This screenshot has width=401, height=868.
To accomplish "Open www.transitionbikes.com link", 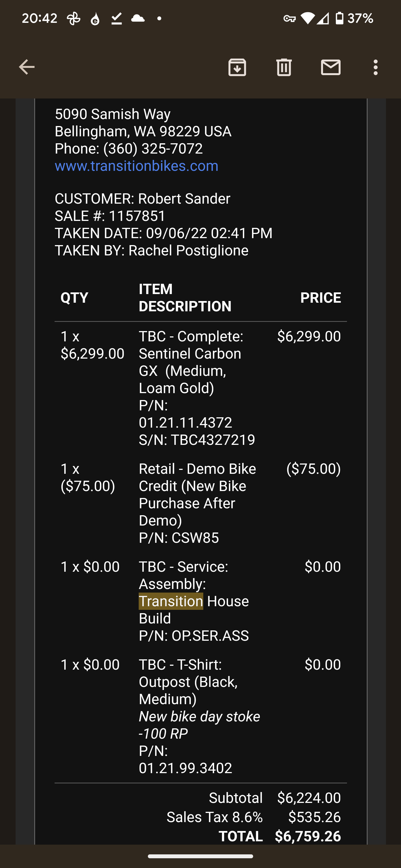I will click(136, 166).
